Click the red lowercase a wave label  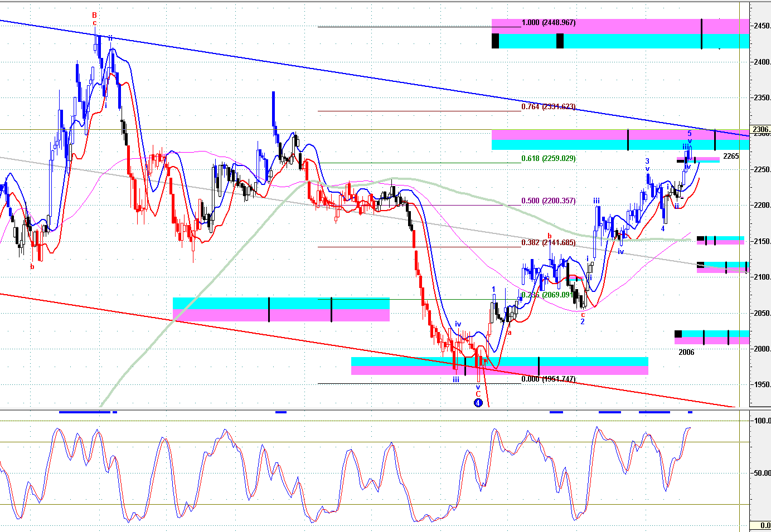coord(510,333)
